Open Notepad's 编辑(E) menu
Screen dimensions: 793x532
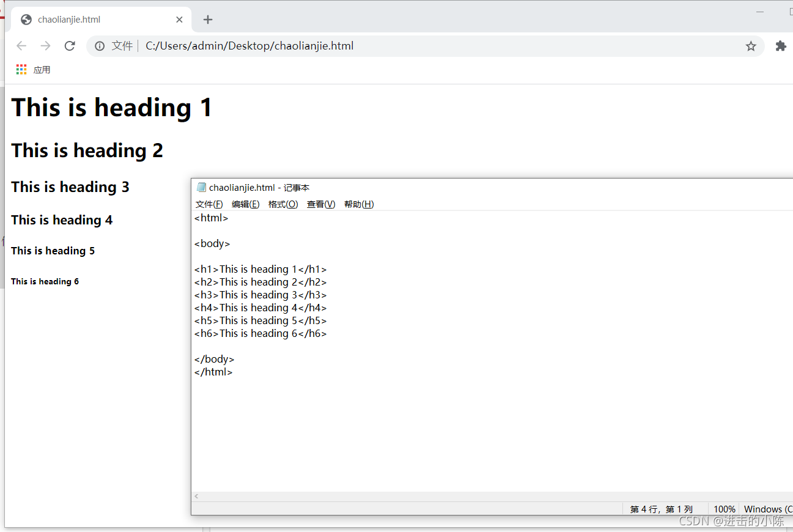point(245,204)
